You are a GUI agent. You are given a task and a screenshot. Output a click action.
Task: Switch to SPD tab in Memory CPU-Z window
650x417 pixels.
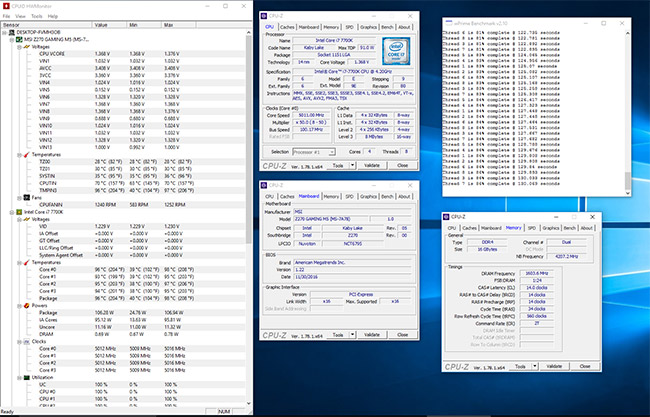(532, 228)
